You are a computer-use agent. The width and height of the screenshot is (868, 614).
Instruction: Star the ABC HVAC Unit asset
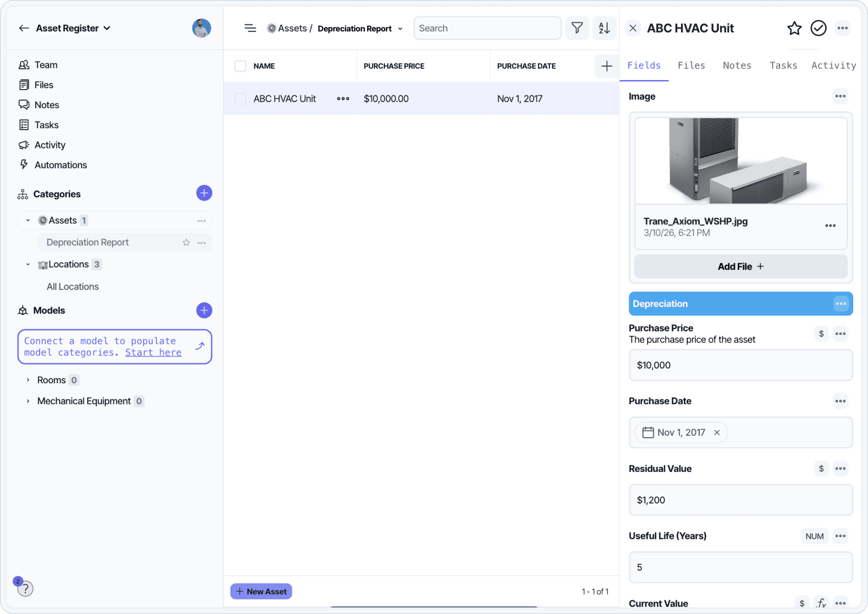(x=794, y=28)
